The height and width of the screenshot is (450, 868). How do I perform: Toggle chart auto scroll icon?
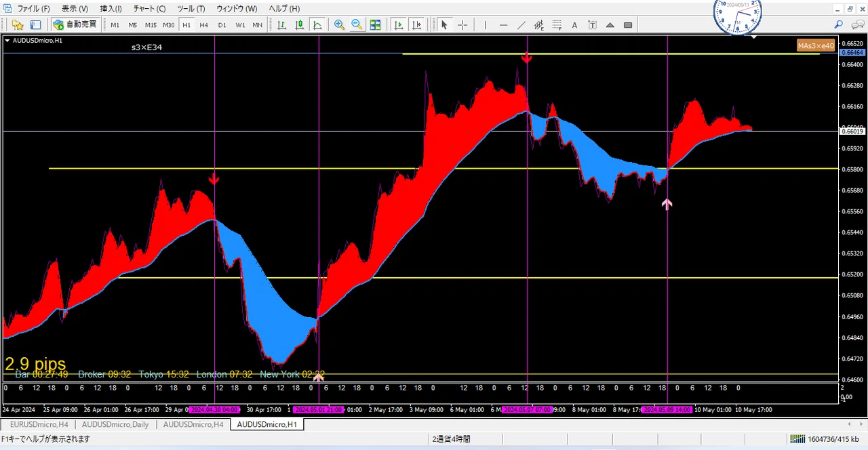click(x=399, y=24)
